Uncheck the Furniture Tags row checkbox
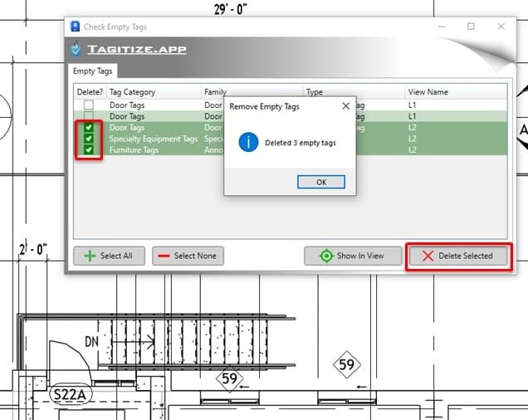The image size is (528, 420). (89, 149)
